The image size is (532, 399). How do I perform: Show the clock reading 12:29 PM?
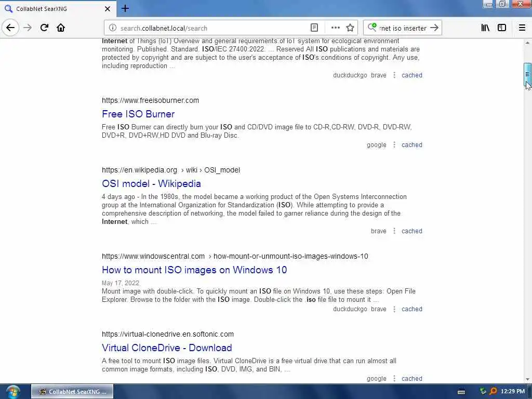512,392
